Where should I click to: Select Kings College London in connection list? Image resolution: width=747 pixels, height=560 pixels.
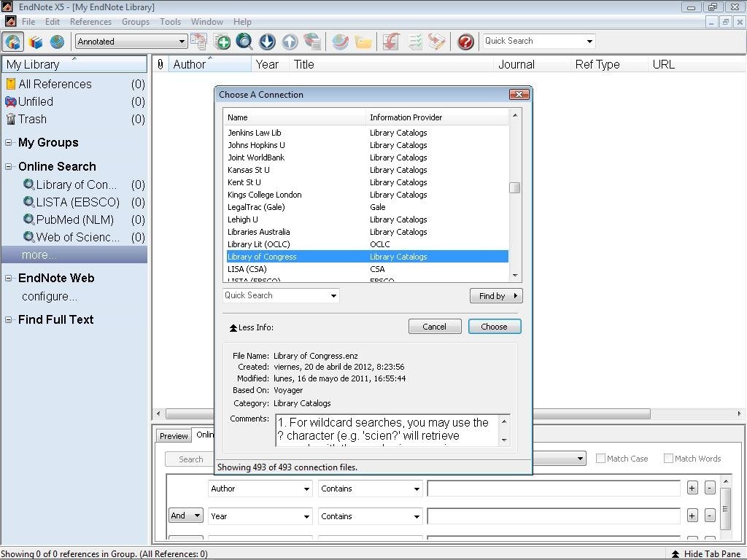[x=368, y=195]
